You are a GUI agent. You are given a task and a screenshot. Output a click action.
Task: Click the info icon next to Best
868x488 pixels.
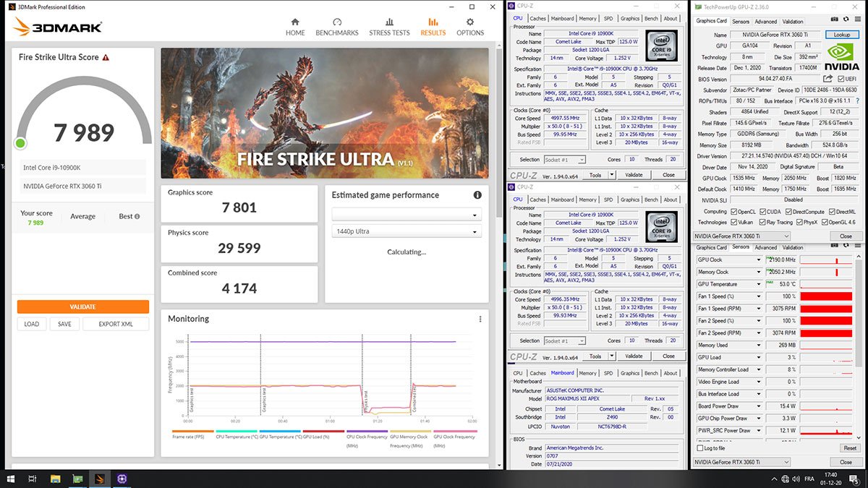[137, 216]
